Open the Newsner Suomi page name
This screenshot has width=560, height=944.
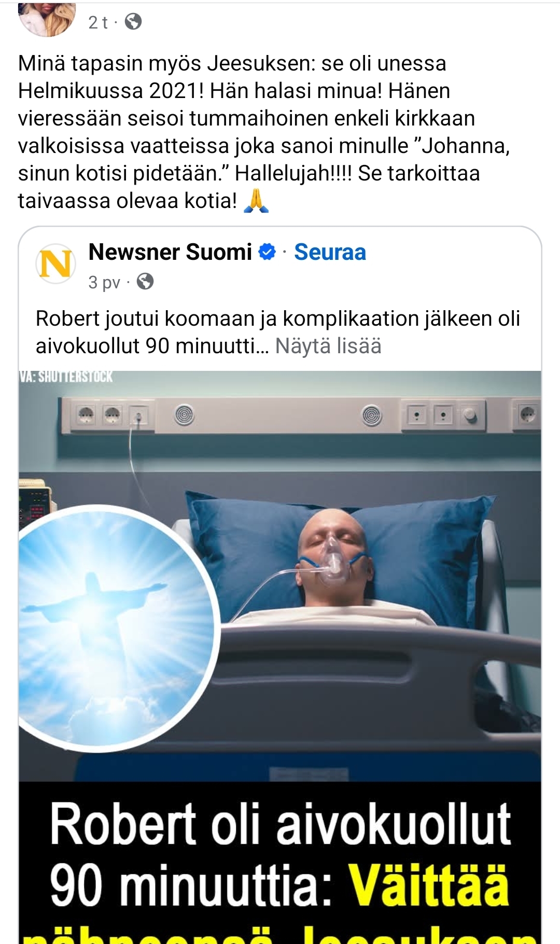point(170,252)
